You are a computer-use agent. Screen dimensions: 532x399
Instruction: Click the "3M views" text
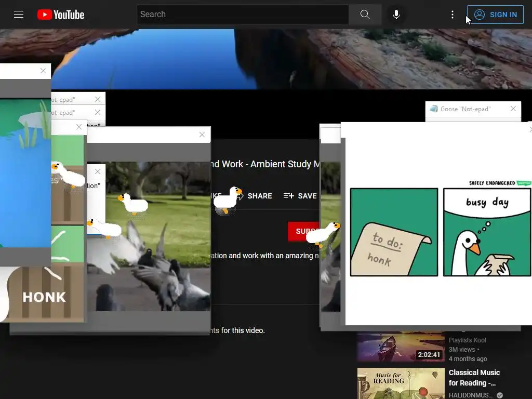(x=462, y=350)
